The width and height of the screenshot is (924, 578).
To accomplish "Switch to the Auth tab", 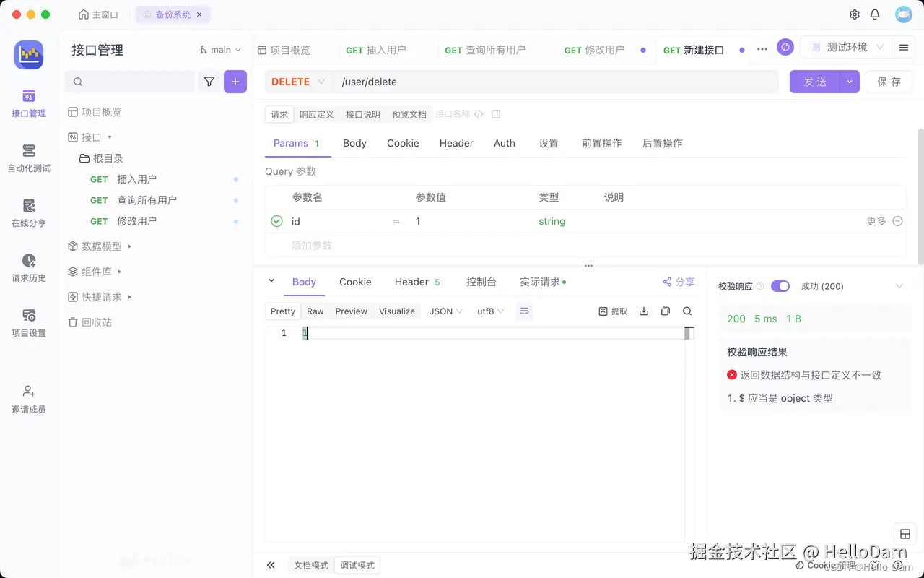I will tap(504, 143).
